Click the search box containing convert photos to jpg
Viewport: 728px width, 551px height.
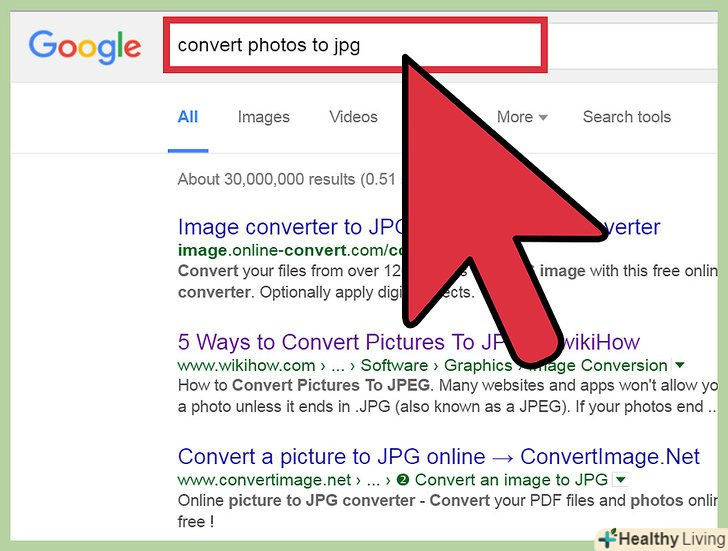pyautogui.click(x=355, y=45)
